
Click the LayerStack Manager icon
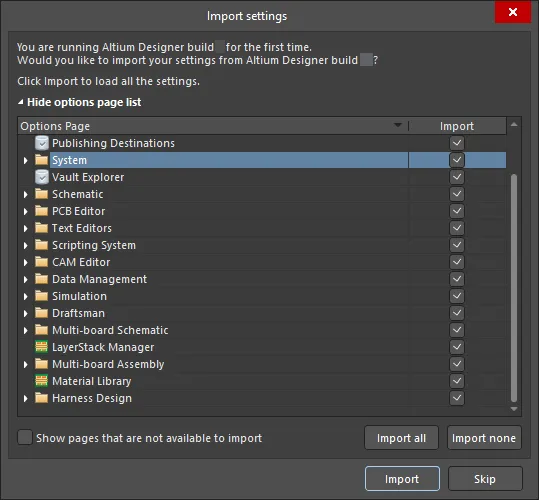tap(42, 347)
